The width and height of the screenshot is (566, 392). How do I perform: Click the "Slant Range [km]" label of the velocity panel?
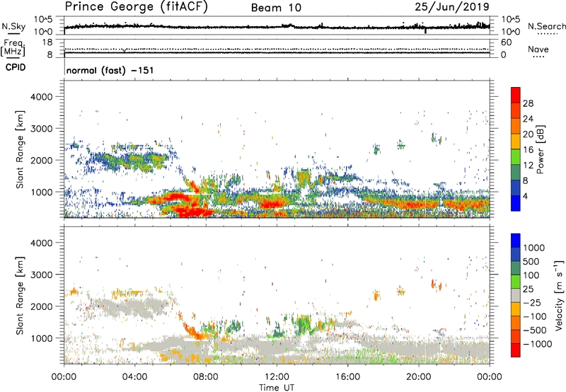pyautogui.click(x=20, y=295)
